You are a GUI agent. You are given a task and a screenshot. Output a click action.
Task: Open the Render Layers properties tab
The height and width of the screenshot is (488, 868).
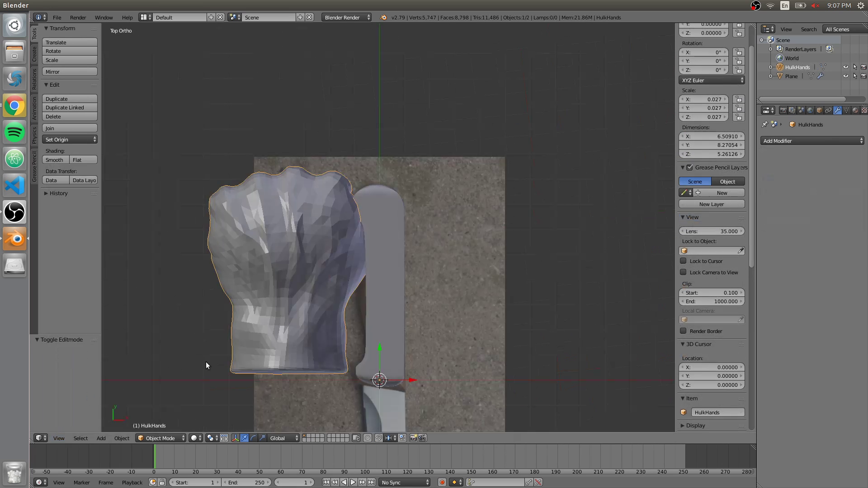[x=792, y=110]
